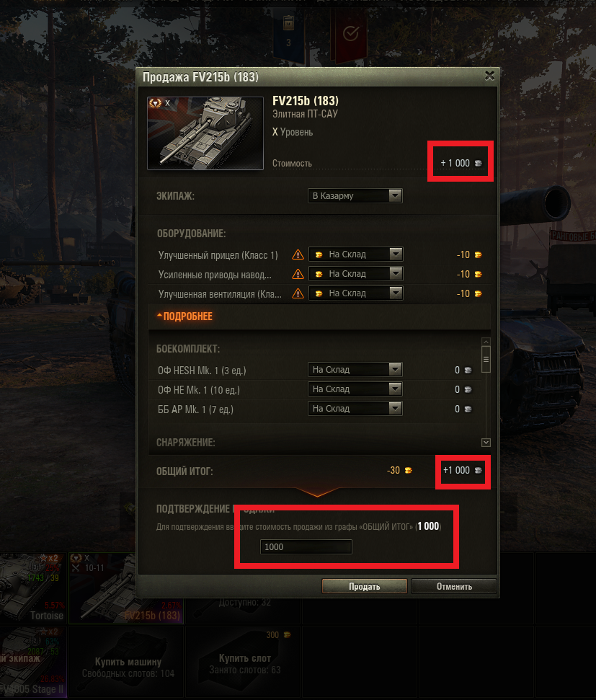Click silver credits icon next to Стоимость
Viewport: 596px width, 700px height.
pyautogui.click(x=478, y=163)
